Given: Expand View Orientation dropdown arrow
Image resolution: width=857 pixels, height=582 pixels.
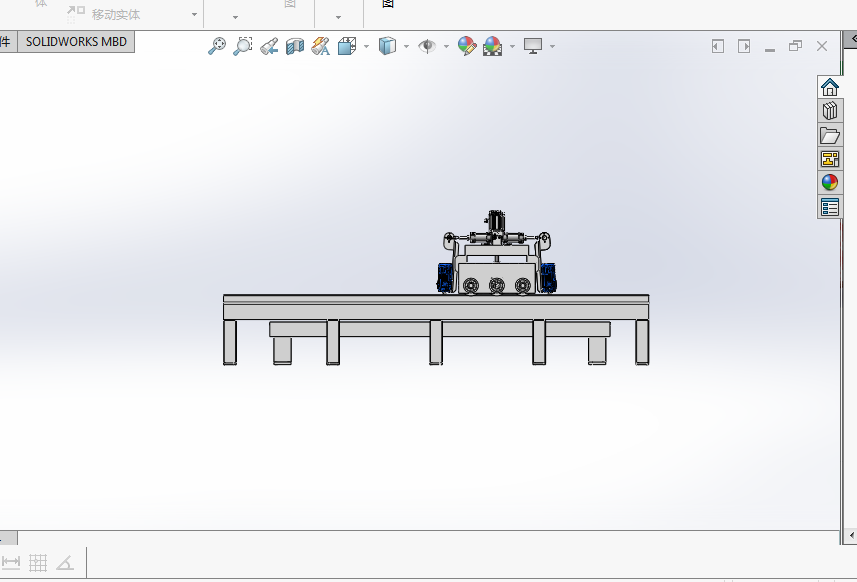Looking at the screenshot, I should pos(366,46).
